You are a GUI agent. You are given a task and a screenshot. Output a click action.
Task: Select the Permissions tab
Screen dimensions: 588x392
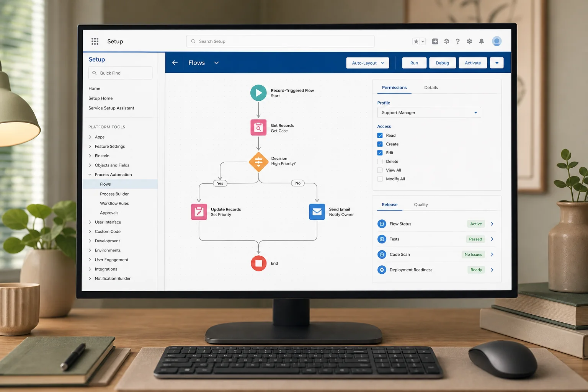tap(394, 88)
